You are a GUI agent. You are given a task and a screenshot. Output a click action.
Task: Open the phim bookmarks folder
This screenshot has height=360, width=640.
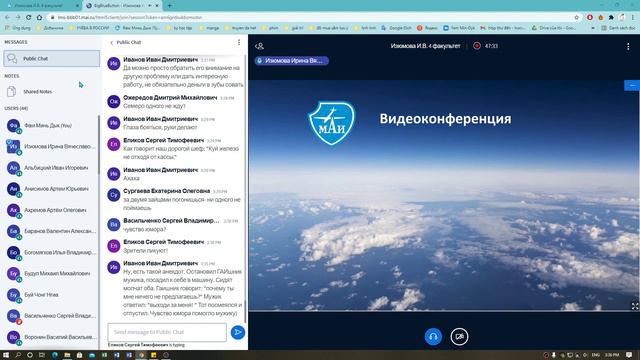pos(270,28)
